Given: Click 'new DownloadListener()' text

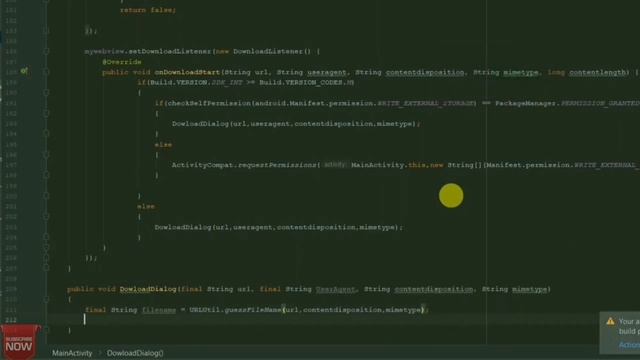Looking at the screenshot, I should [x=263, y=51].
